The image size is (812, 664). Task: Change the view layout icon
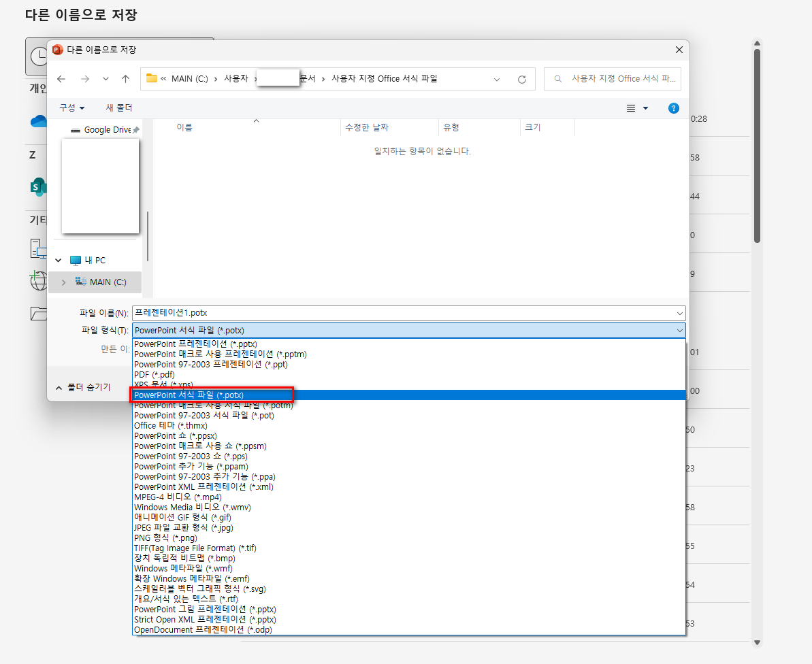click(631, 108)
